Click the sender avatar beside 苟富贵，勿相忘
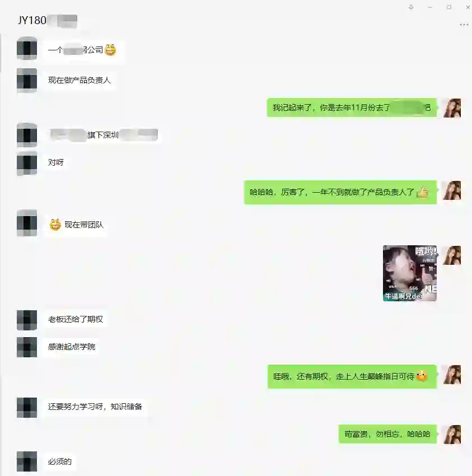Viewport: 472px width, 476px height. (x=452, y=434)
